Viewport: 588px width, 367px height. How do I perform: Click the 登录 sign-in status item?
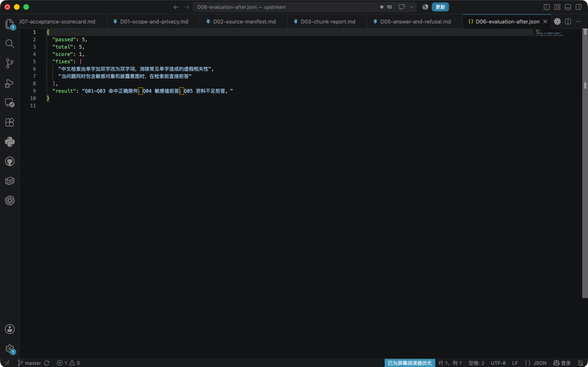pyautogui.click(x=562, y=363)
